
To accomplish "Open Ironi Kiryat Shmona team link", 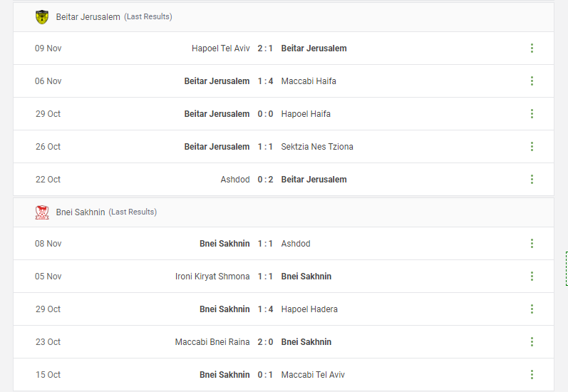I will coord(212,277).
